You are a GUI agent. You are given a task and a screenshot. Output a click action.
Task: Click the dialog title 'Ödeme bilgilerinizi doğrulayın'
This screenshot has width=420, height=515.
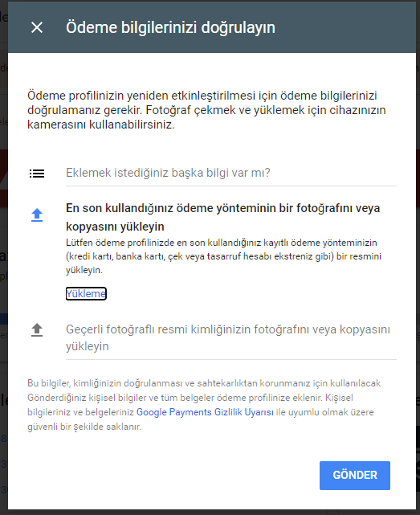pos(170,27)
